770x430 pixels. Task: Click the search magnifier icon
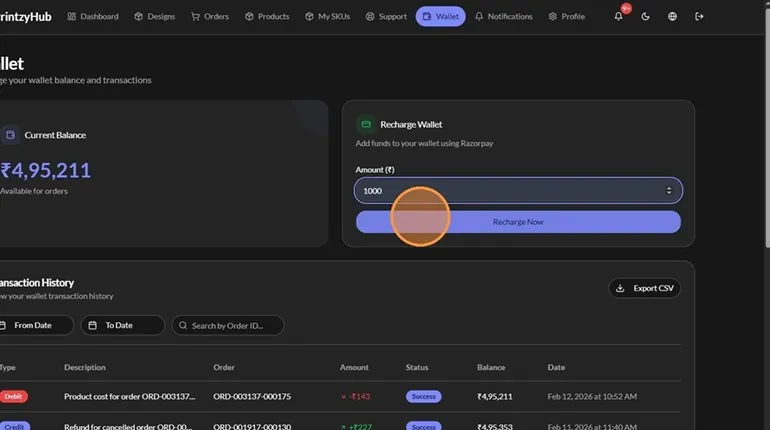click(x=183, y=325)
